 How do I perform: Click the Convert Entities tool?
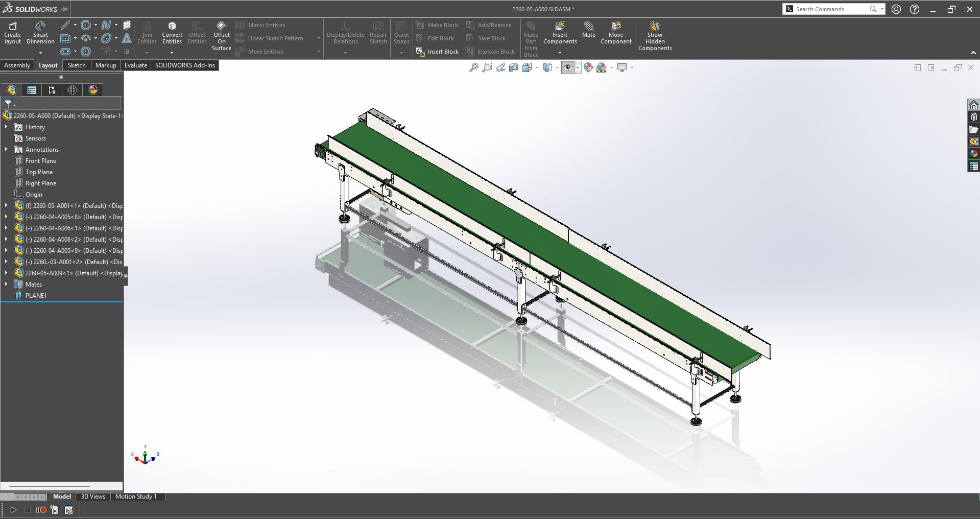coord(172,33)
